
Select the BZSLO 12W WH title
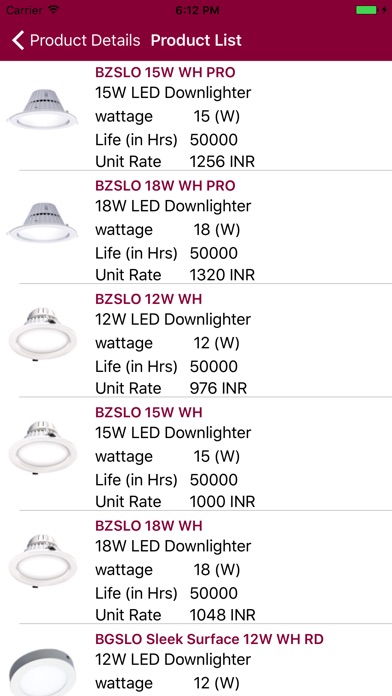click(148, 299)
